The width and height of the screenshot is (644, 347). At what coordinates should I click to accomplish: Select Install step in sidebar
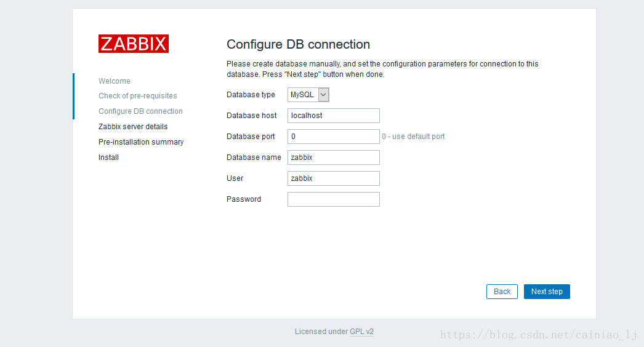(108, 158)
